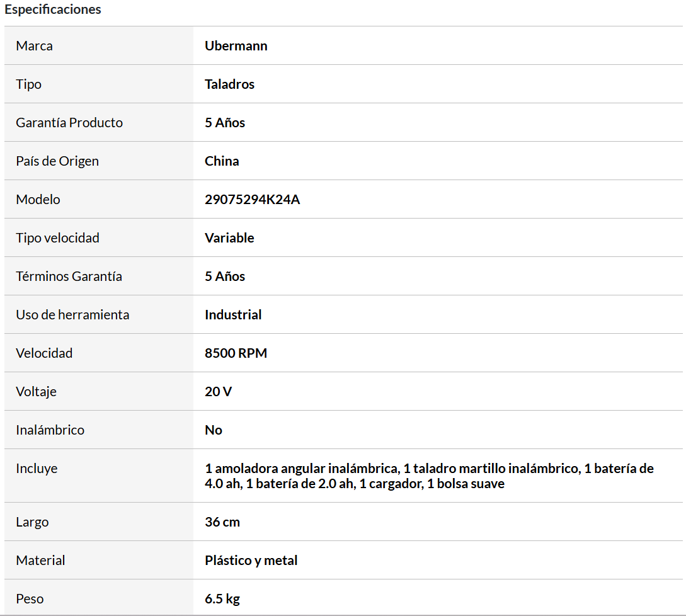The width and height of the screenshot is (686, 616).
Task: Click the 8500 RPM speed value
Action: coord(236,353)
